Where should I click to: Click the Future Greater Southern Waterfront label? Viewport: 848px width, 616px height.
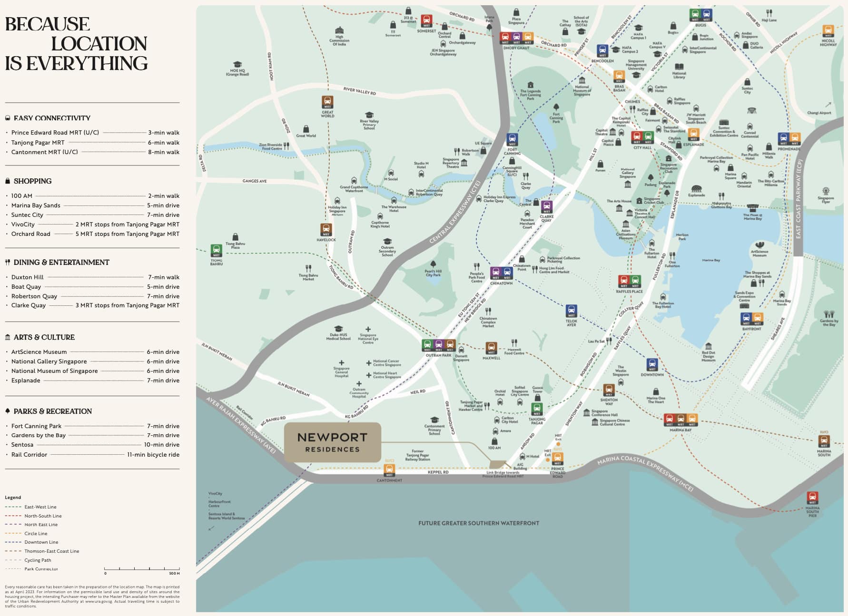(x=479, y=523)
